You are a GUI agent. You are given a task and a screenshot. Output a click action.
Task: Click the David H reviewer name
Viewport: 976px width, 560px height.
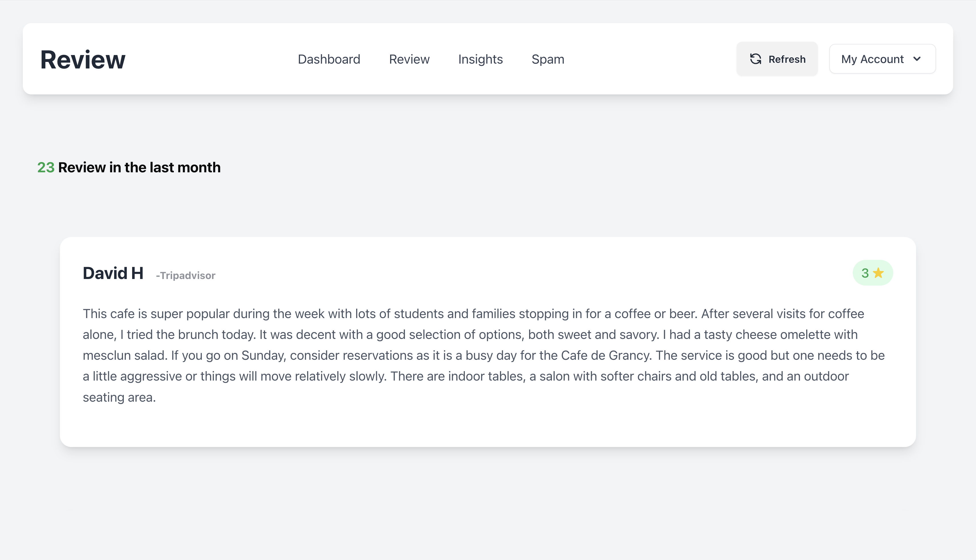point(113,274)
